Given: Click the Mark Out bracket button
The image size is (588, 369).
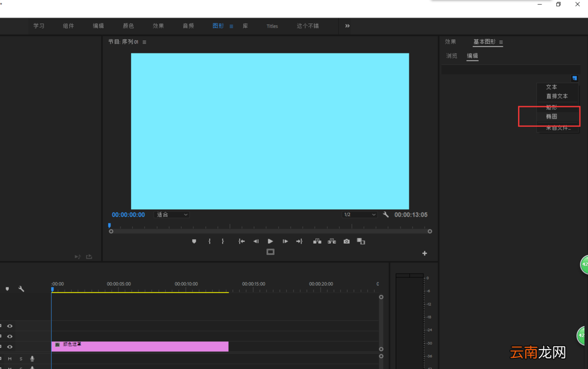Looking at the screenshot, I should point(223,241).
